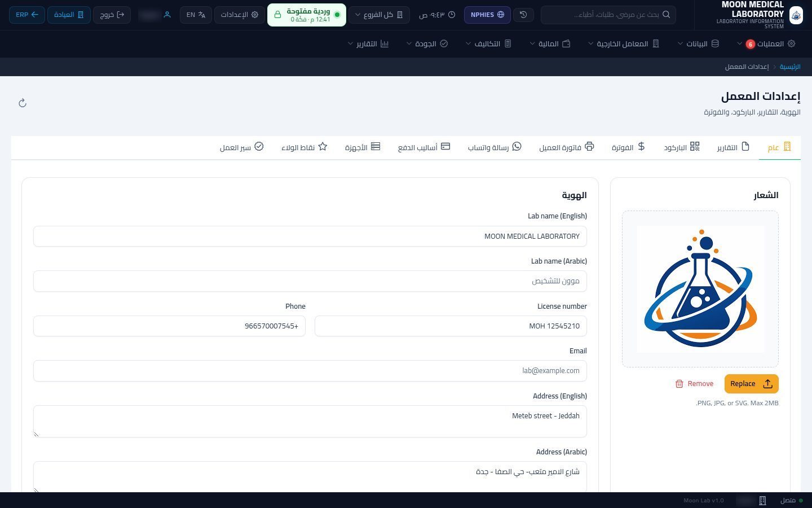Open the رسالة واتساب tab
Screen dimensions: 812x508
494,147
